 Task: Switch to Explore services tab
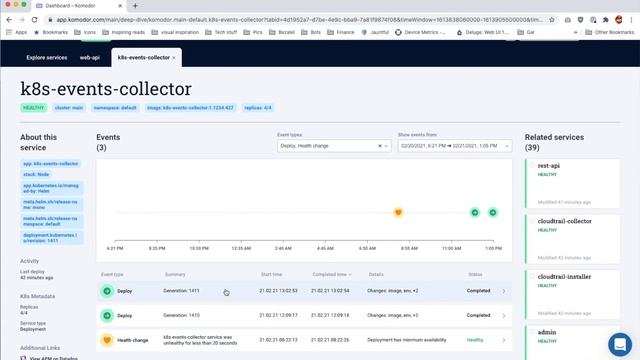point(47,58)
